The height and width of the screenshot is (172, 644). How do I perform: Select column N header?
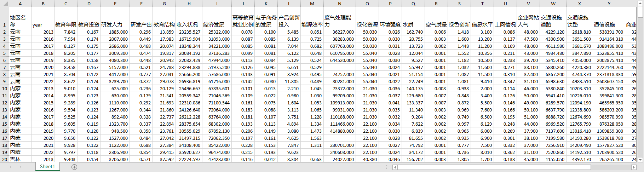[340, 4]
